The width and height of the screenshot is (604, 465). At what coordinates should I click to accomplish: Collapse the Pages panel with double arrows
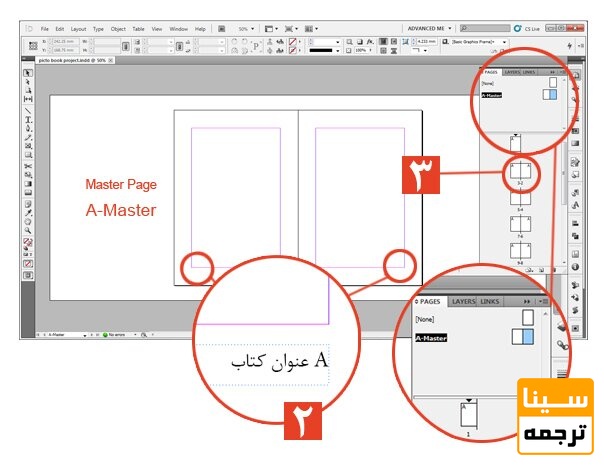pyautogui.click(x=553, y=72)
